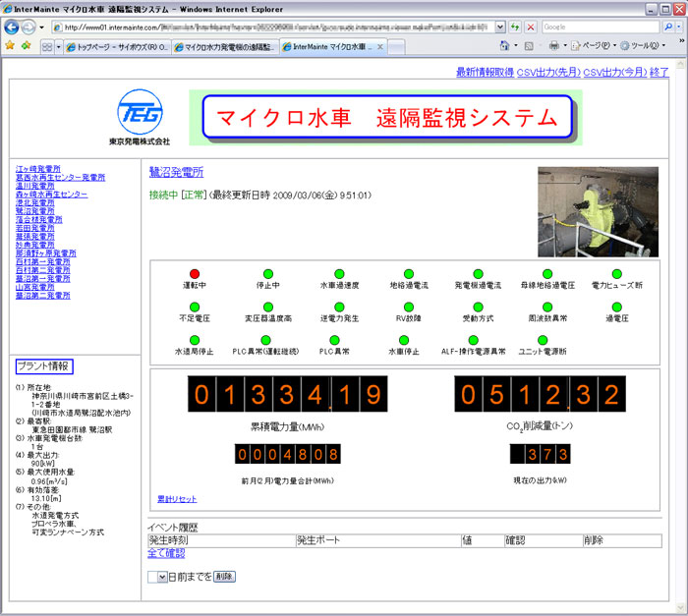Open the CSV出力(先月) link
Image resolution: width=688 pixels, height=616 pixels.
point(548,73)
